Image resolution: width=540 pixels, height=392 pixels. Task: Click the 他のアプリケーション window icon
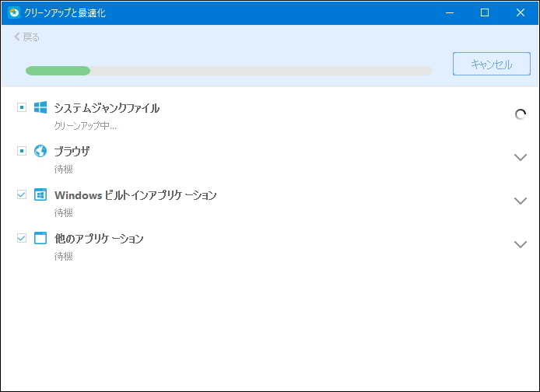(x=40, y=238)
